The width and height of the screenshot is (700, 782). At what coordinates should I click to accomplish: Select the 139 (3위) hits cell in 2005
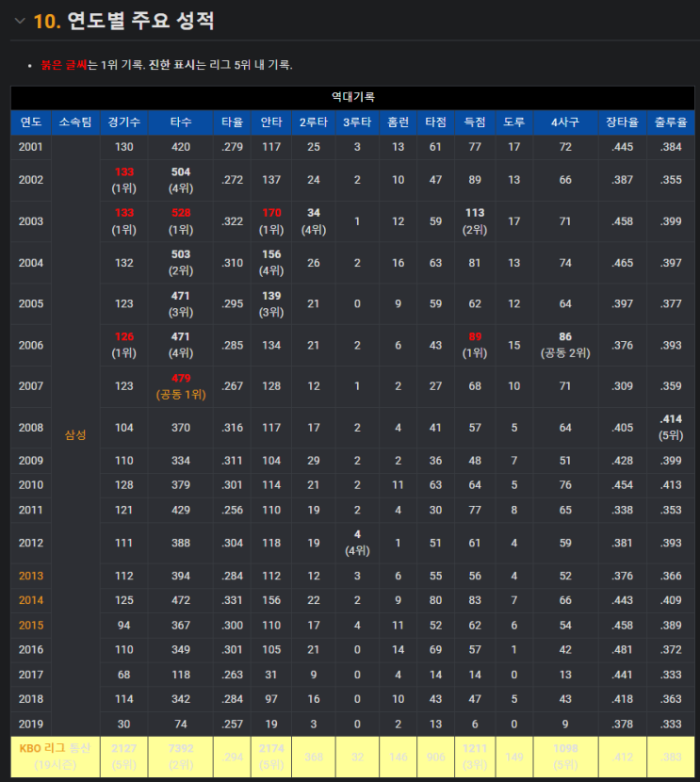[x=271, y=304]
